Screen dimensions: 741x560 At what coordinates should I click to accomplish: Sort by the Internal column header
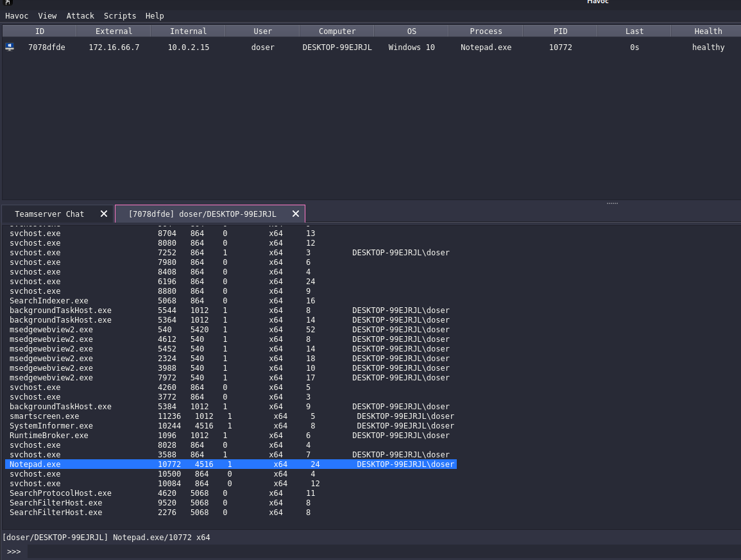[188, 31]
